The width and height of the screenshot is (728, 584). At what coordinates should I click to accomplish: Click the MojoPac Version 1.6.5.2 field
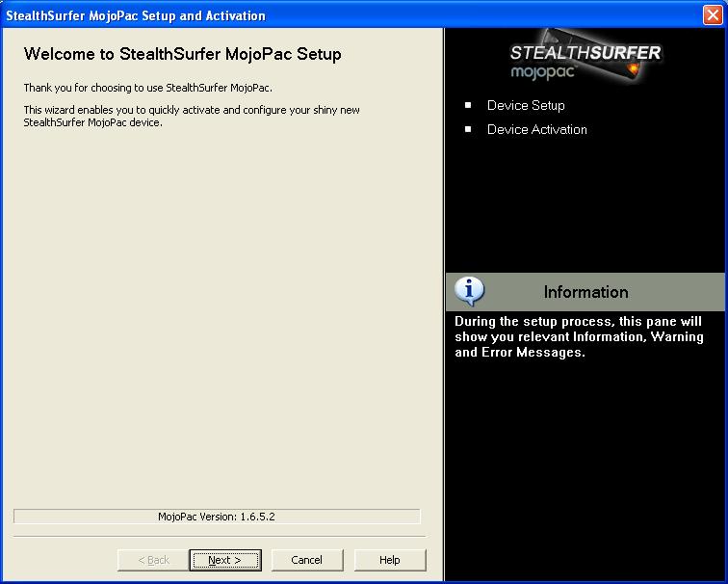217,517
